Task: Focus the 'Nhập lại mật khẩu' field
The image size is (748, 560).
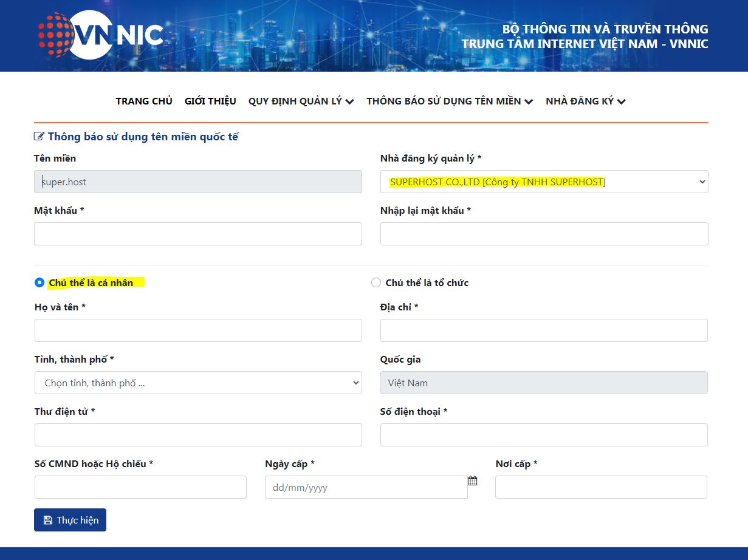Action: 544,234
